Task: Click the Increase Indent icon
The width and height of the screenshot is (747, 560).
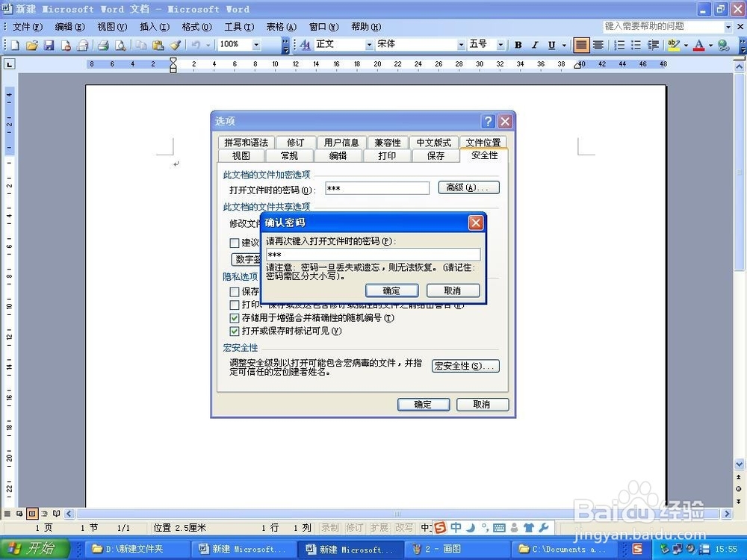Action: click(653, 46)
